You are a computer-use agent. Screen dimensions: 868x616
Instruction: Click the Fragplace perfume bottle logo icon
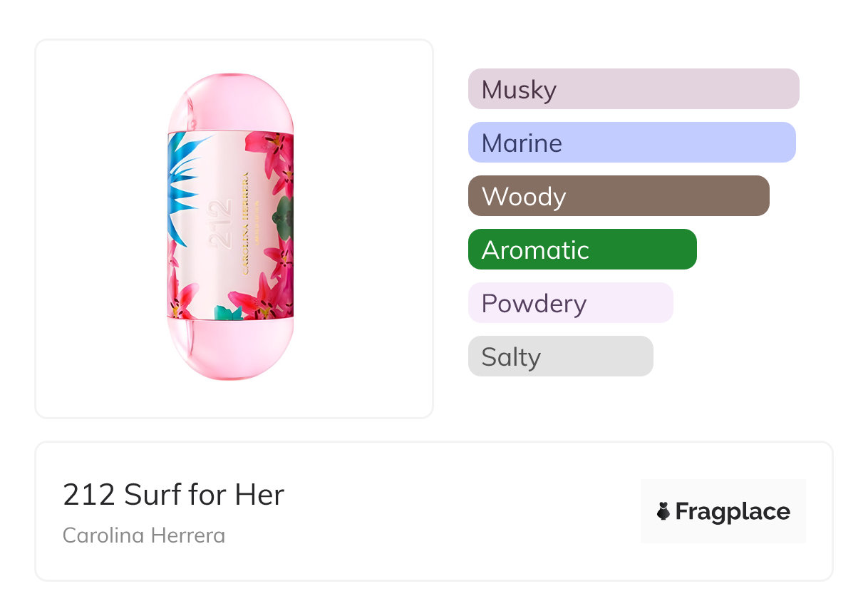coord(663,511)
